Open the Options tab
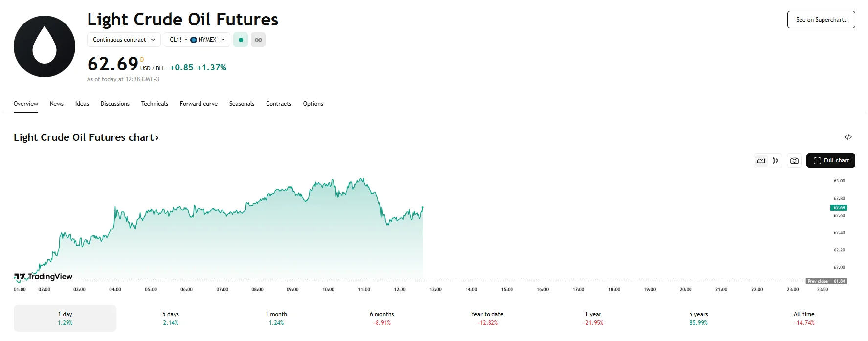Screen dimensions: 868x341 click(313, 104)
